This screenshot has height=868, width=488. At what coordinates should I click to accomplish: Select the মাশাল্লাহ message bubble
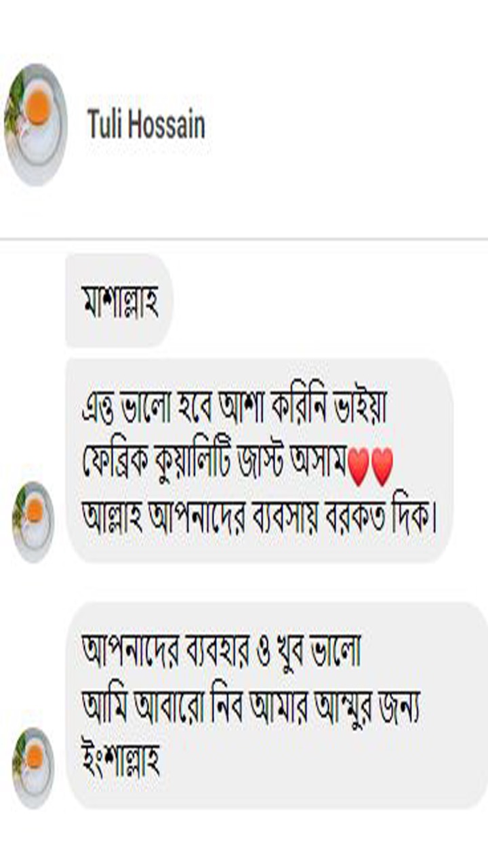[x=119, y=300]
